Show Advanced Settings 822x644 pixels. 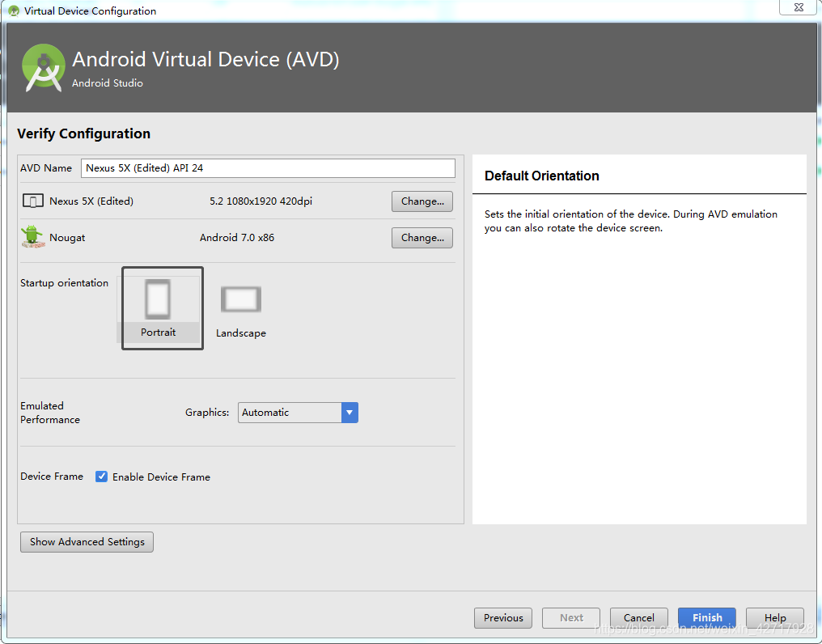pos(87,542)
